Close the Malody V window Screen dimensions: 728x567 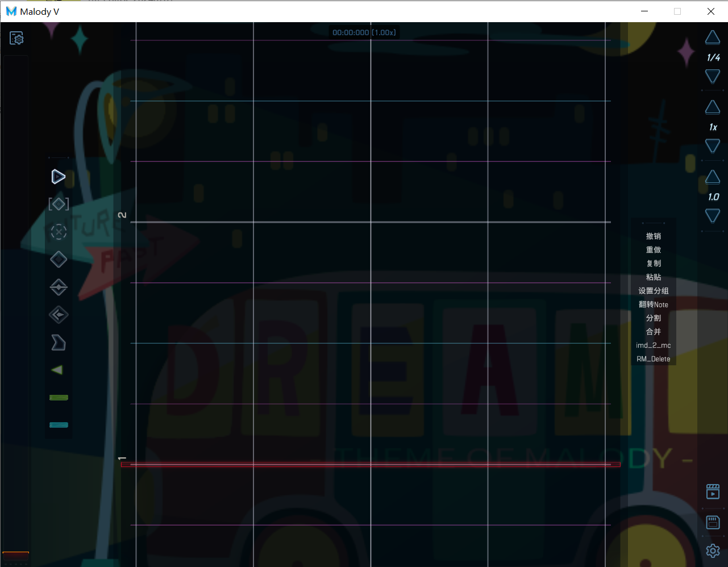point(711,11)
